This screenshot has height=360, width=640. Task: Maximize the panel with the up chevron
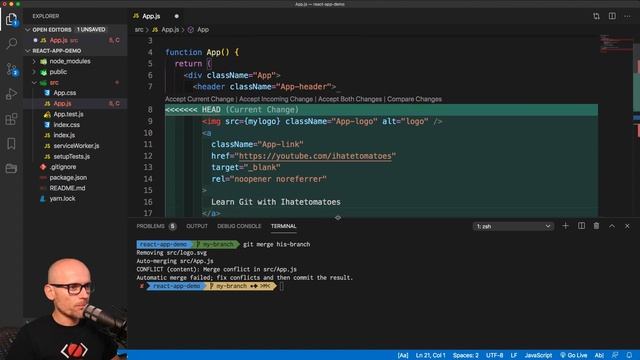[612, 226]
